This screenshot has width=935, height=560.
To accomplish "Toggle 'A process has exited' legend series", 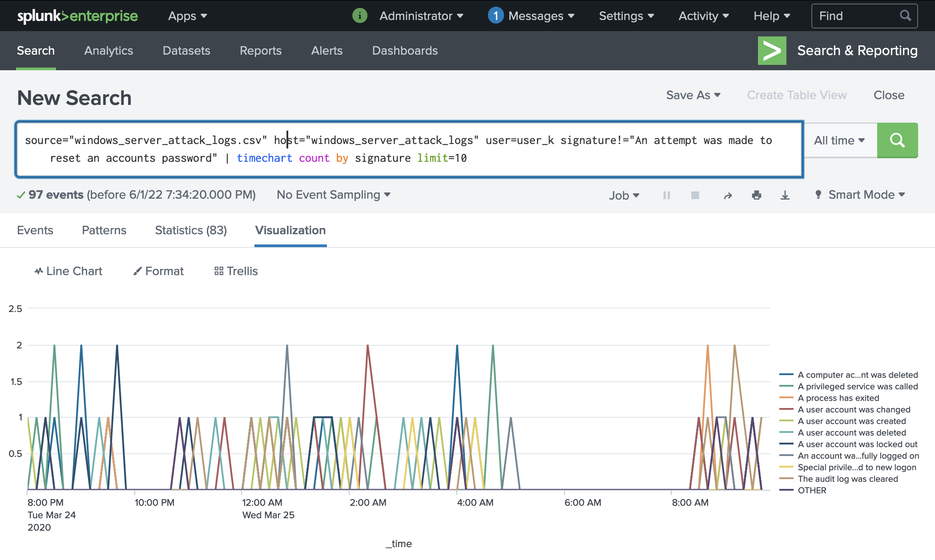I will click(838, 398).
